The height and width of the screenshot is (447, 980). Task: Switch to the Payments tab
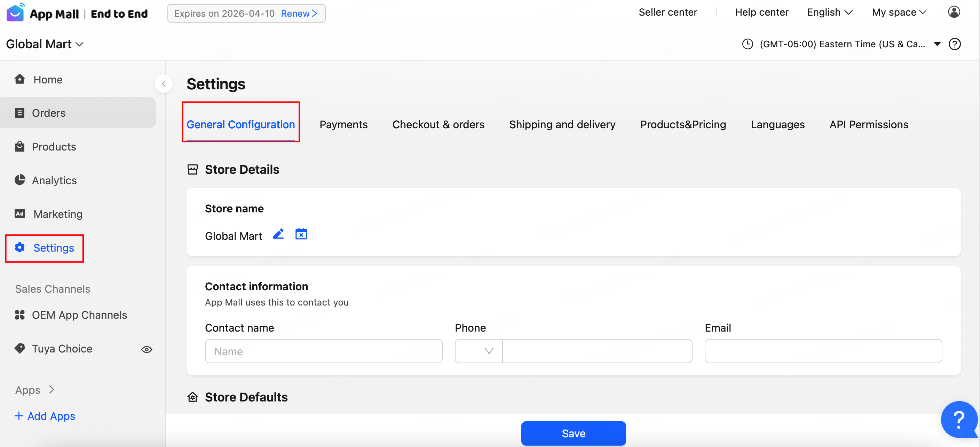click(343, 124)
